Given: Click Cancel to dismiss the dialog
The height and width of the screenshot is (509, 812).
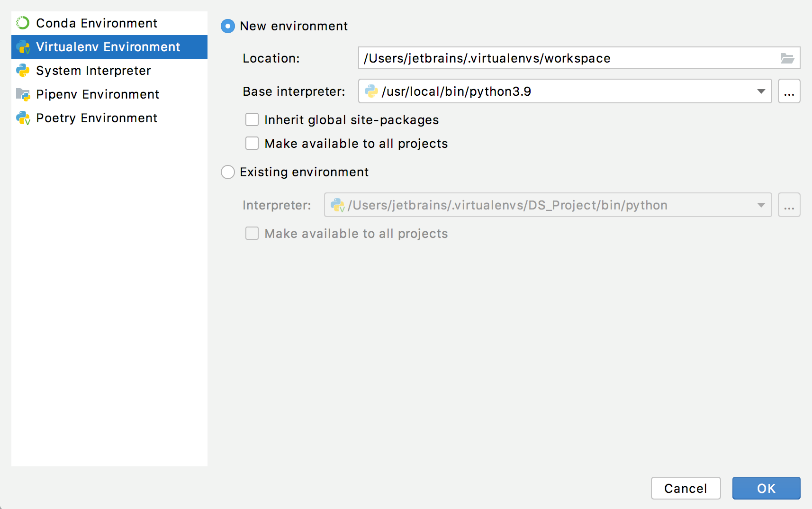Looking at the screenshot, I should coord(686,488).
